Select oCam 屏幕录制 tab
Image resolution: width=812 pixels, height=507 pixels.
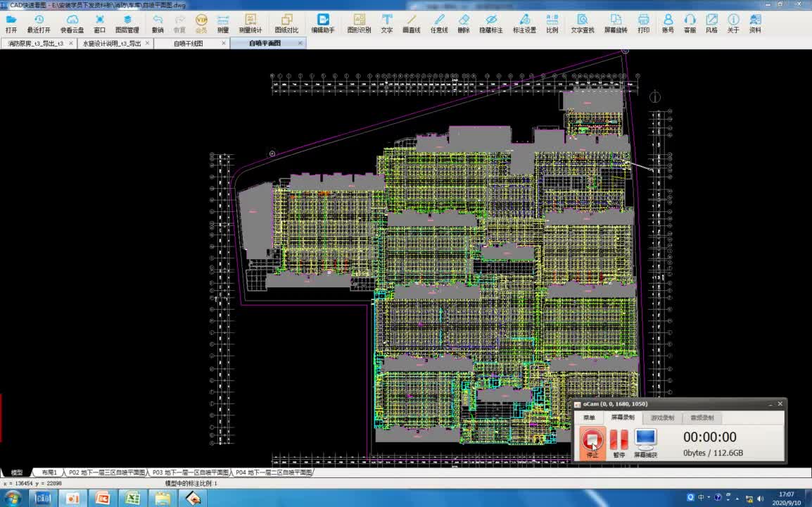[x=623, y=418]
